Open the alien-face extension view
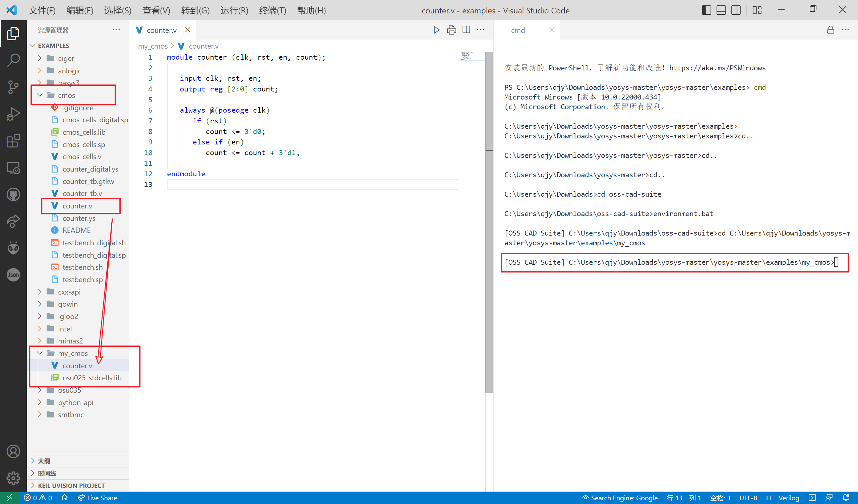 click(x=13, y=248)
